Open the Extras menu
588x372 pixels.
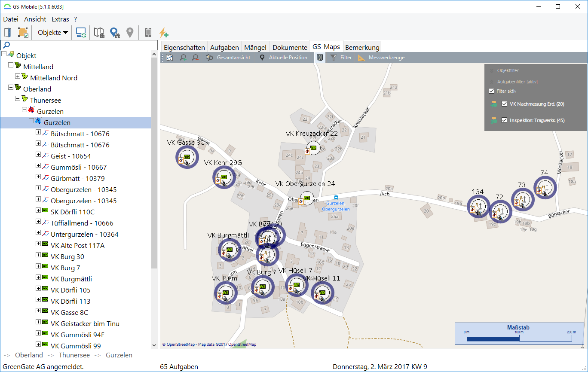(60, 19)
